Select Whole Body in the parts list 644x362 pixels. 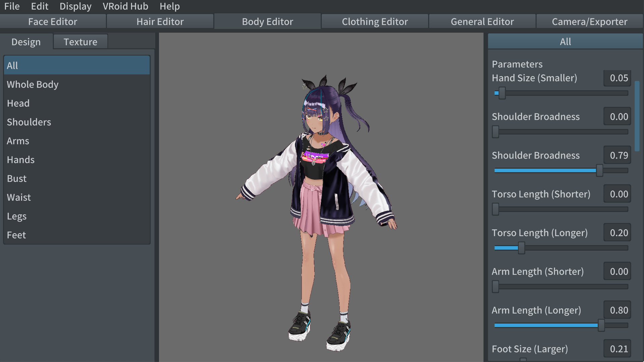tap(33, 84)
